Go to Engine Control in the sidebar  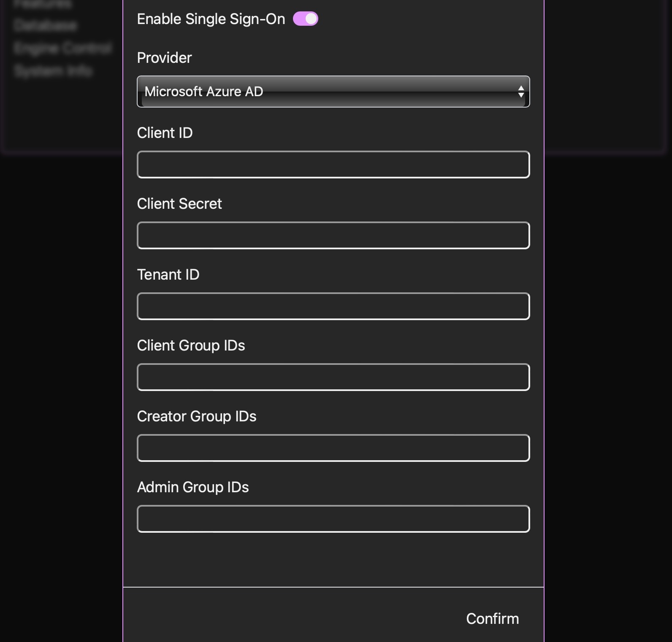click(62, 48)
